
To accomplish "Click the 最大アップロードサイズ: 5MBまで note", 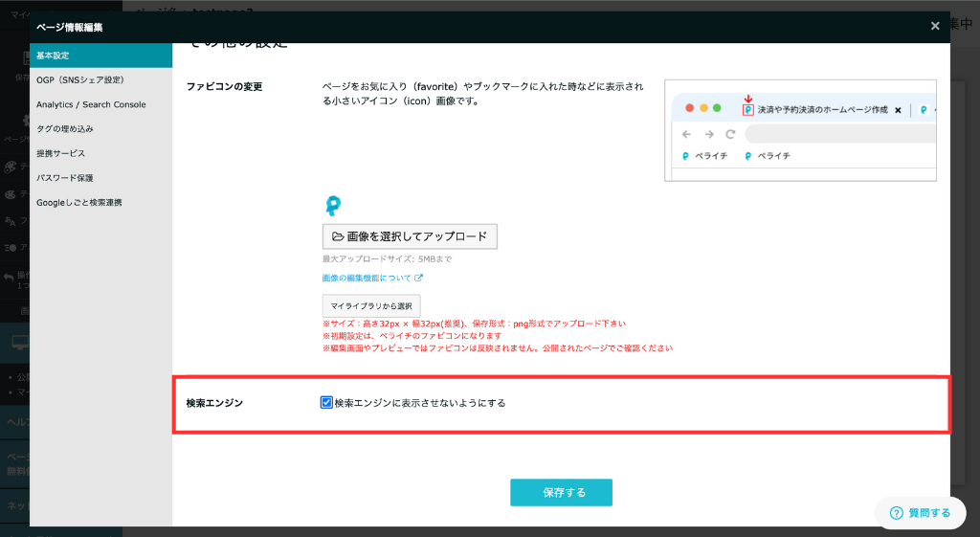I will point(387,258).
